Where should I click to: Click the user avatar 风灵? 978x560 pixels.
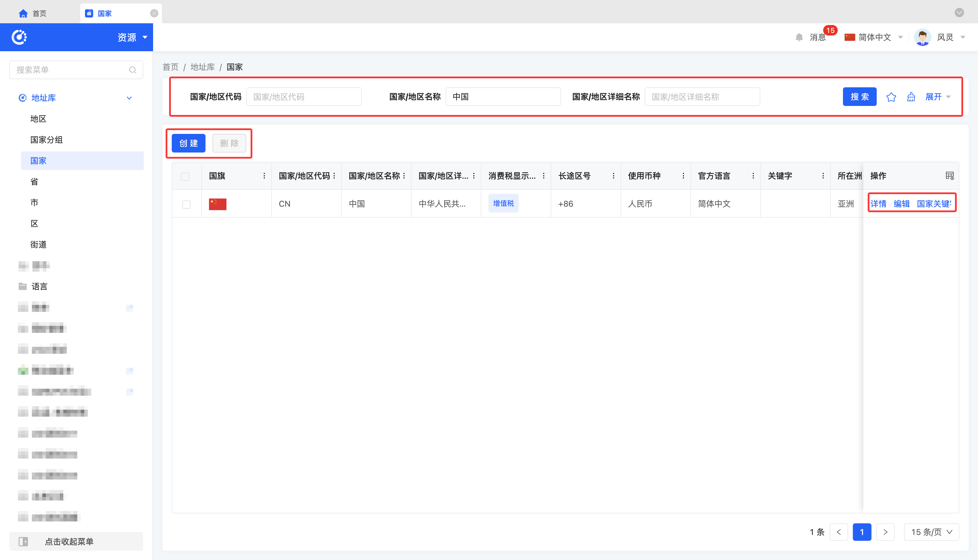click(922, 37)
